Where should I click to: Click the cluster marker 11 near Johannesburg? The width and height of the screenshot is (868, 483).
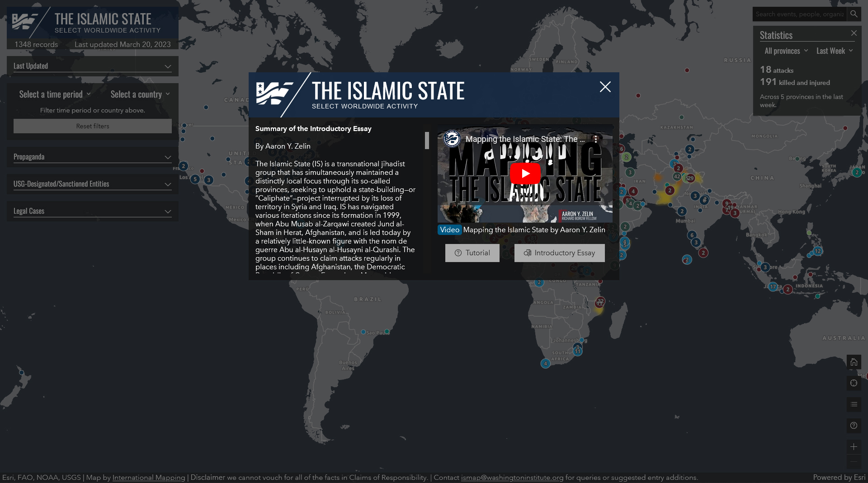(x=577, y=351)
